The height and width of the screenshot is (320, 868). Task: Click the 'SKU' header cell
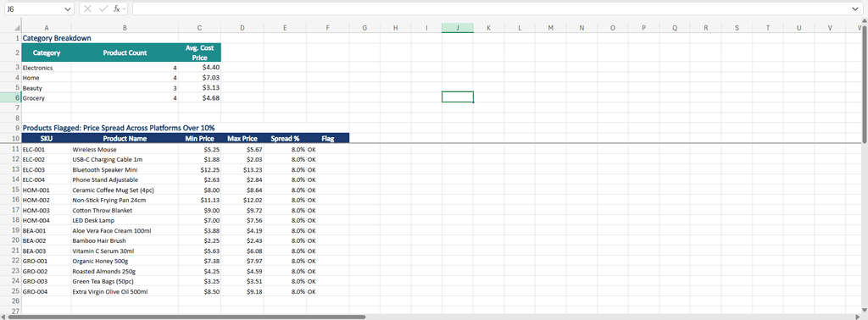click(x=47, y=139)
